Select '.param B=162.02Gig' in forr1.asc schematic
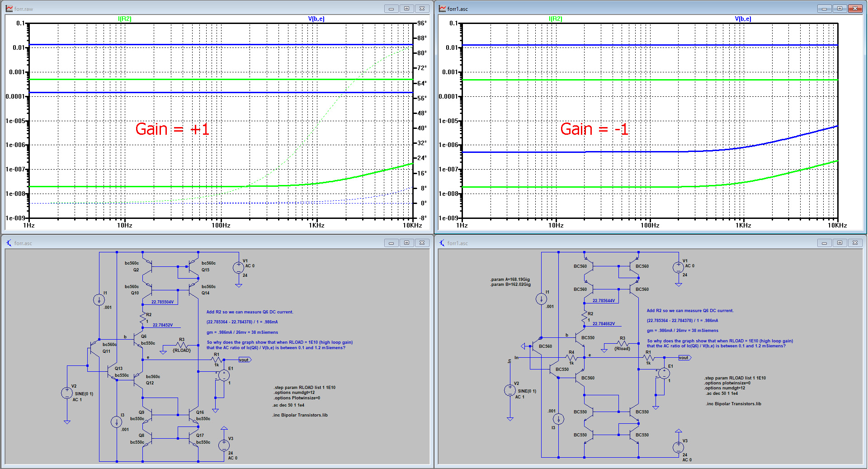Screen dimensions: 868x469 tap(510, 284)
